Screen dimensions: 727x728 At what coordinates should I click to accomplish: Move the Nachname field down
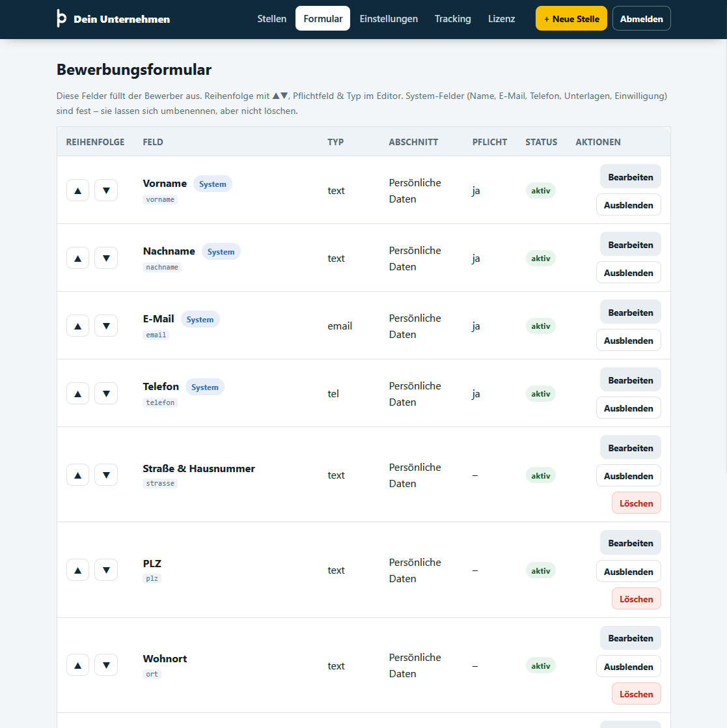[106, 258]
